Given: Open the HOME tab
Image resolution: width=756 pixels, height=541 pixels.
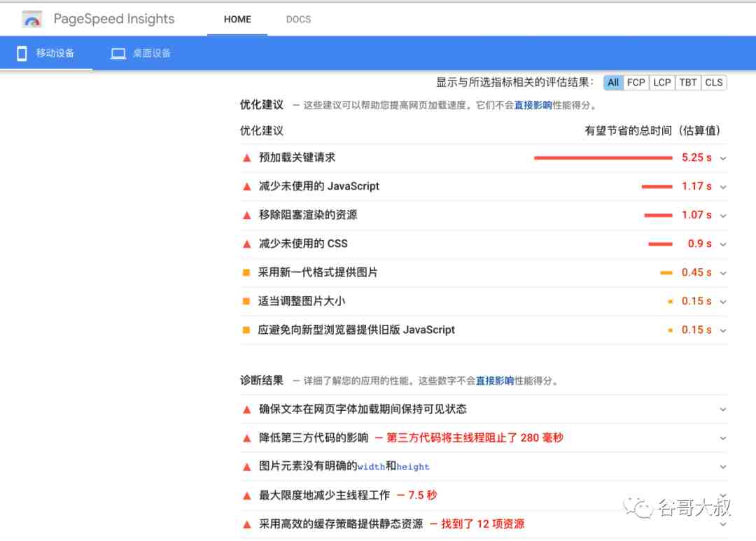Looking at the screenshot, I should coord(237,20).
